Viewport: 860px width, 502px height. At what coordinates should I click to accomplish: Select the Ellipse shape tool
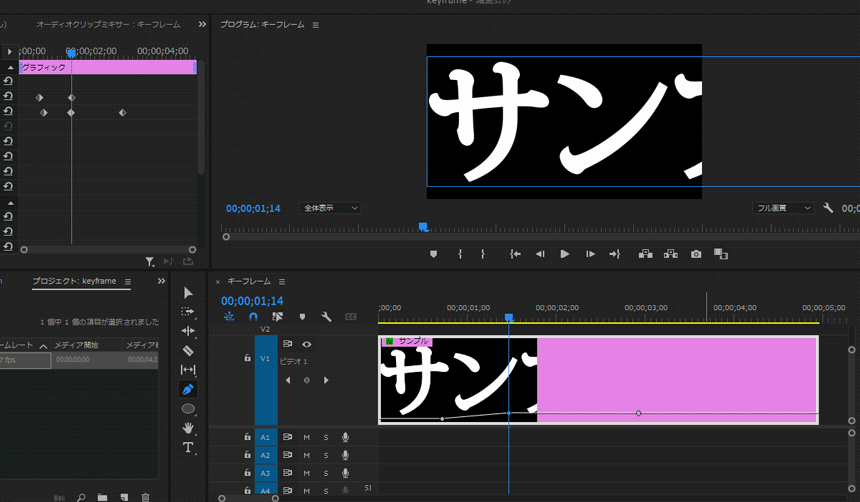pos(188,409)
